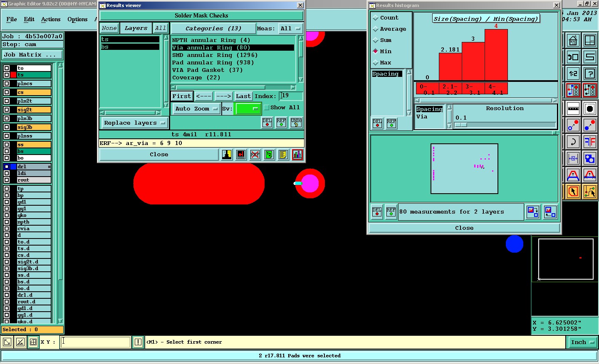Click the UNDO icon in Results viewer
This screenshot has width=599, height=364.
coord(296,123)
